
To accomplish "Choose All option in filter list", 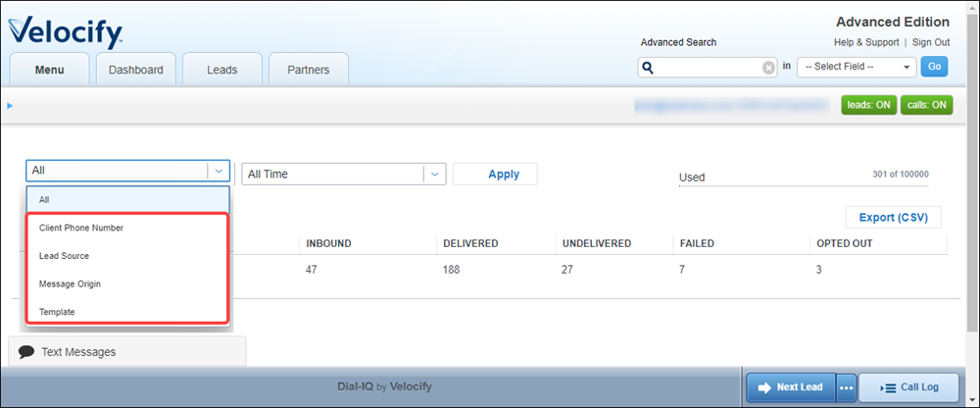I will [127, 200].
